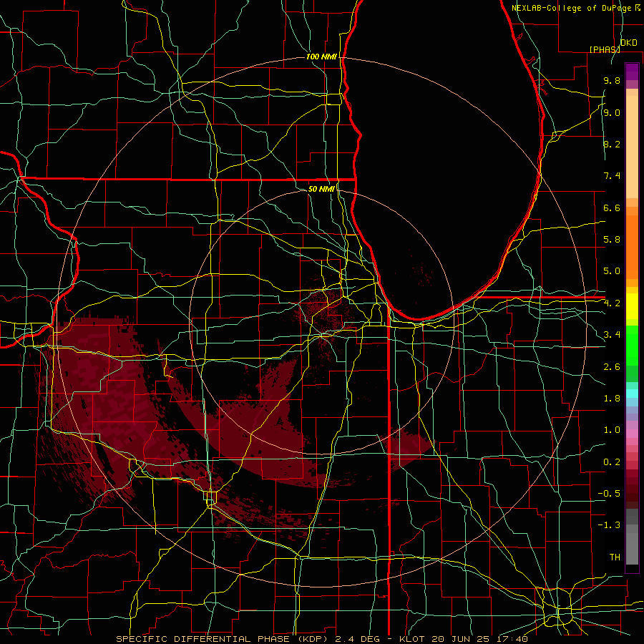
Task: Click the bright orange segment of the color bar
Action: click(632, 246)
